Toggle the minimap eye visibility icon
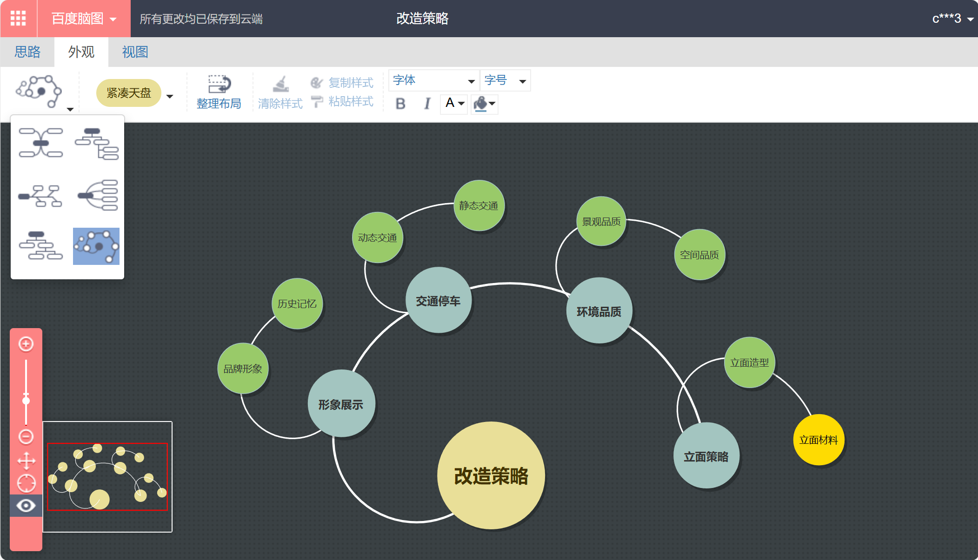 26,505
